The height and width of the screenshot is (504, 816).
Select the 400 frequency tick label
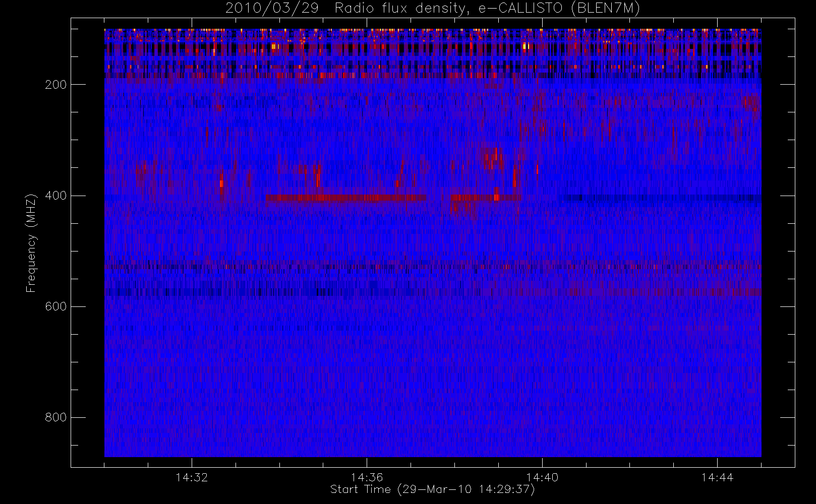point(56,196)
